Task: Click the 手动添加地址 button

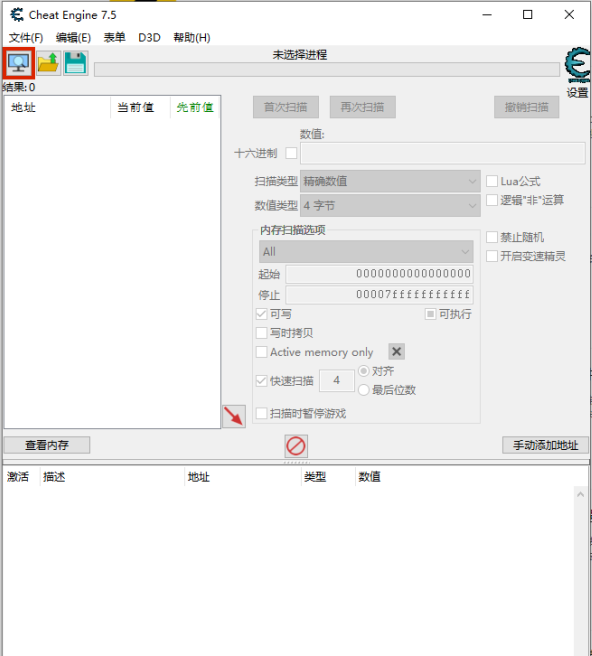Action: (546, 445)
